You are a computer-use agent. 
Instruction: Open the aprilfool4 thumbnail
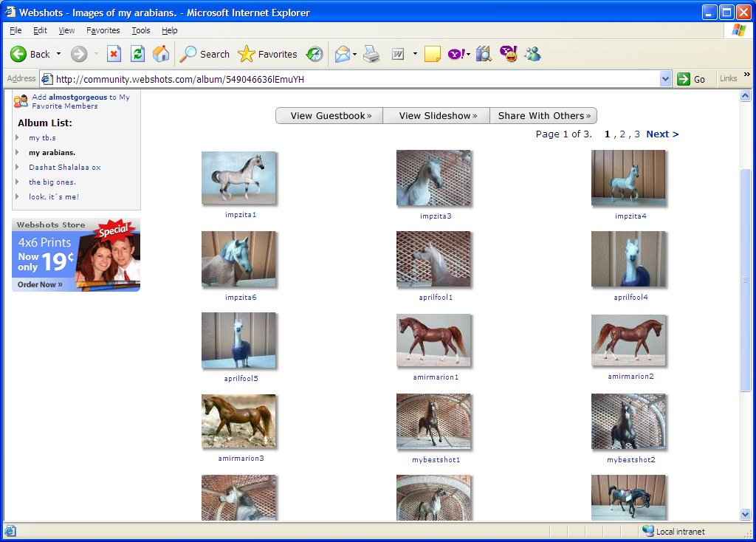point(628,259)
